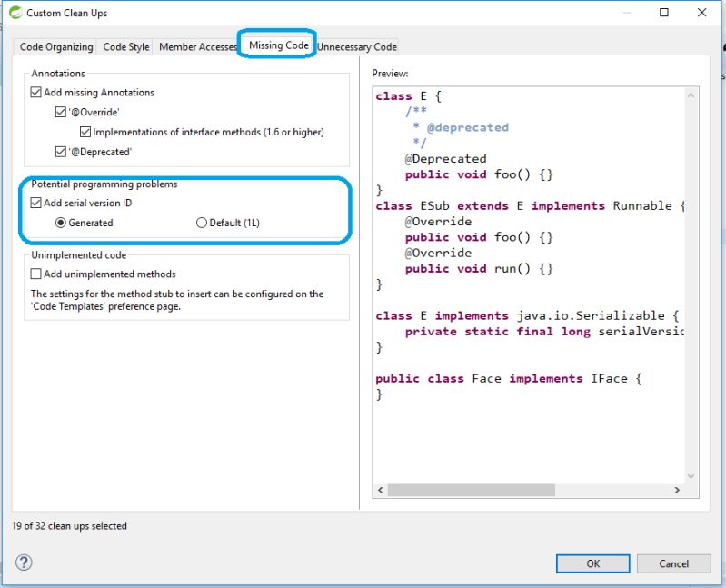Toggle Add serial version ID checkbox
The height and width of the screenshot is (588, 726).
point(35,203)
